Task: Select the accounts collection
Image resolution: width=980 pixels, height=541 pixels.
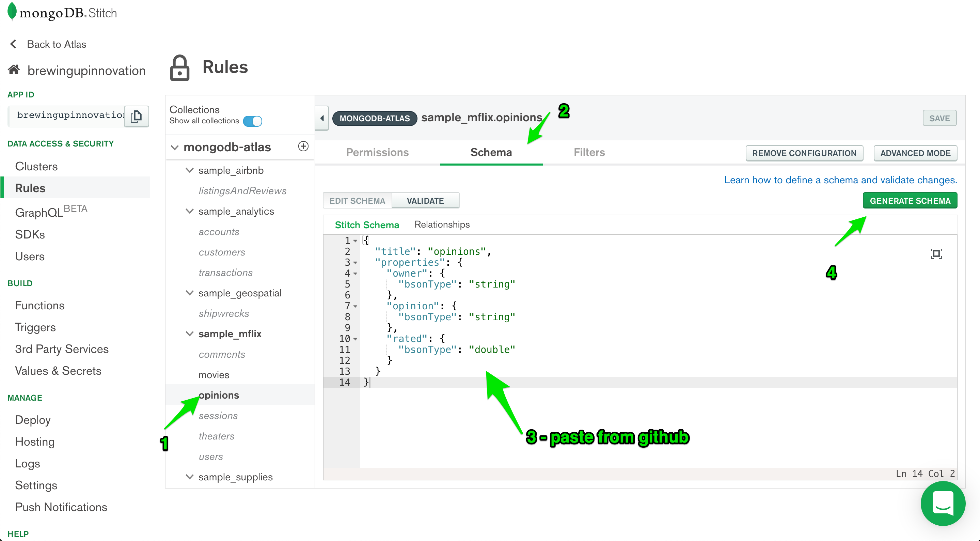Action: [x=219, y=232]
